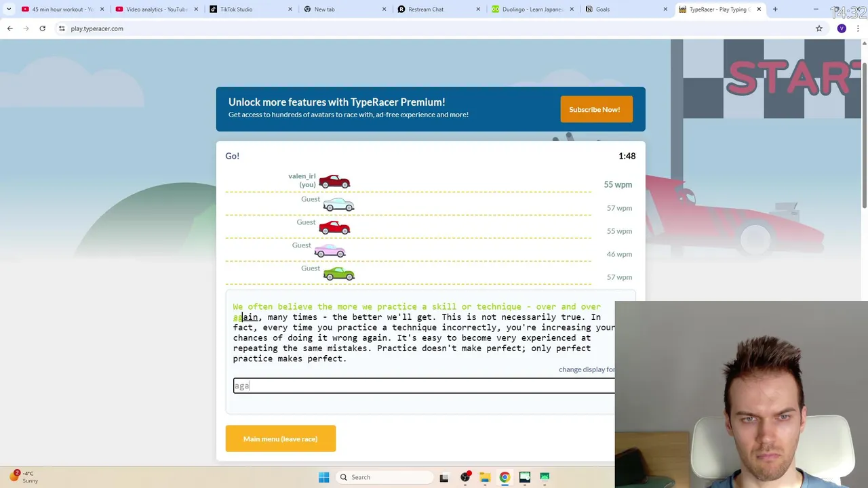Open the green monitor app on taskbar
The height and width of the screenshot is (488, 868).
tap(545, 477)
